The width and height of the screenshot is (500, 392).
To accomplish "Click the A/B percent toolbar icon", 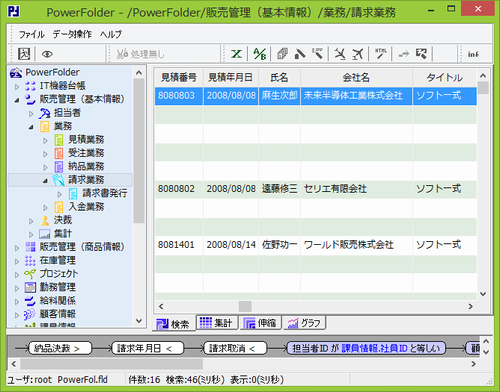I will (x=260, y=54).
